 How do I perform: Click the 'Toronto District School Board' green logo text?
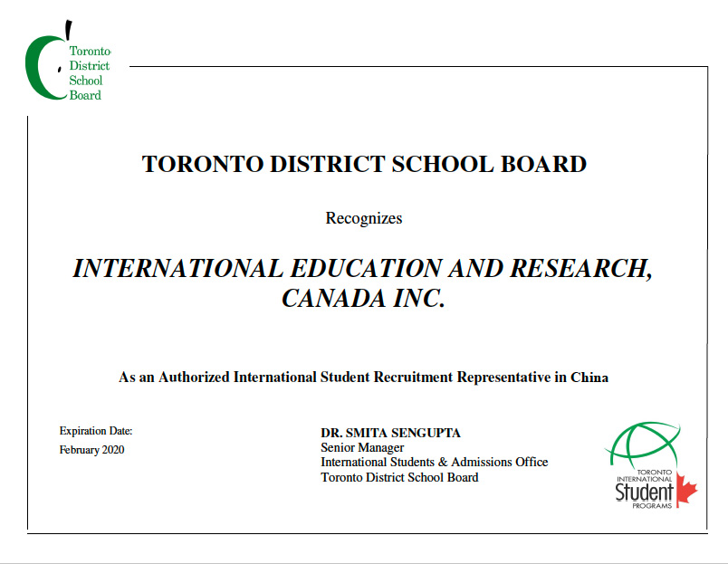click(x=89, y=73)
